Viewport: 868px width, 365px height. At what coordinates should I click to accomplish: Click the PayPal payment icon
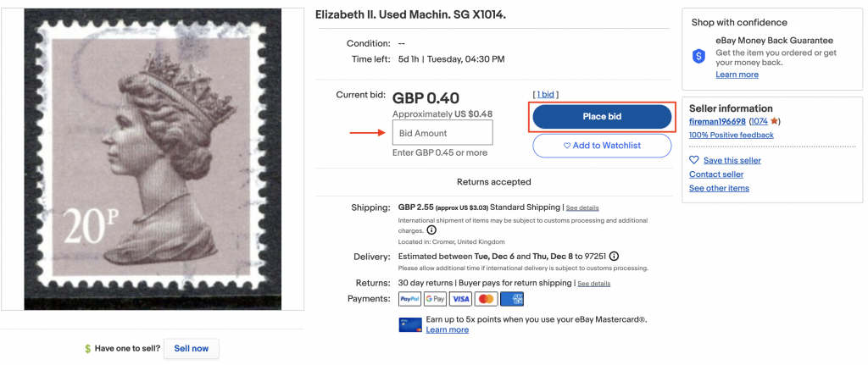[410, 299]
